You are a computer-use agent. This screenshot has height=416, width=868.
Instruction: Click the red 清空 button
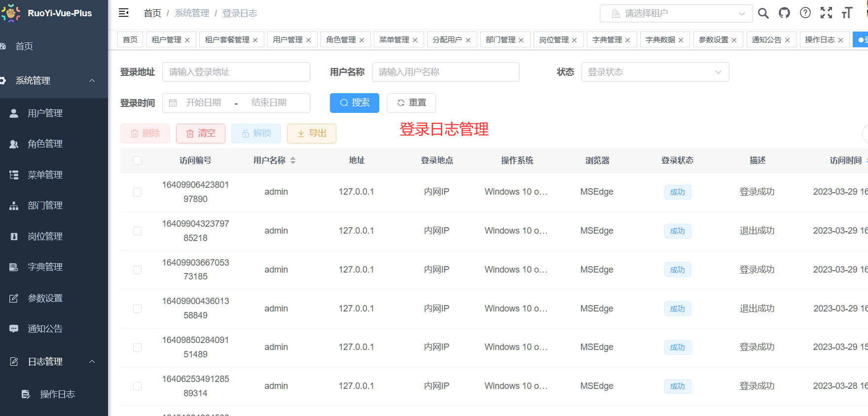[x=201, y=133]
